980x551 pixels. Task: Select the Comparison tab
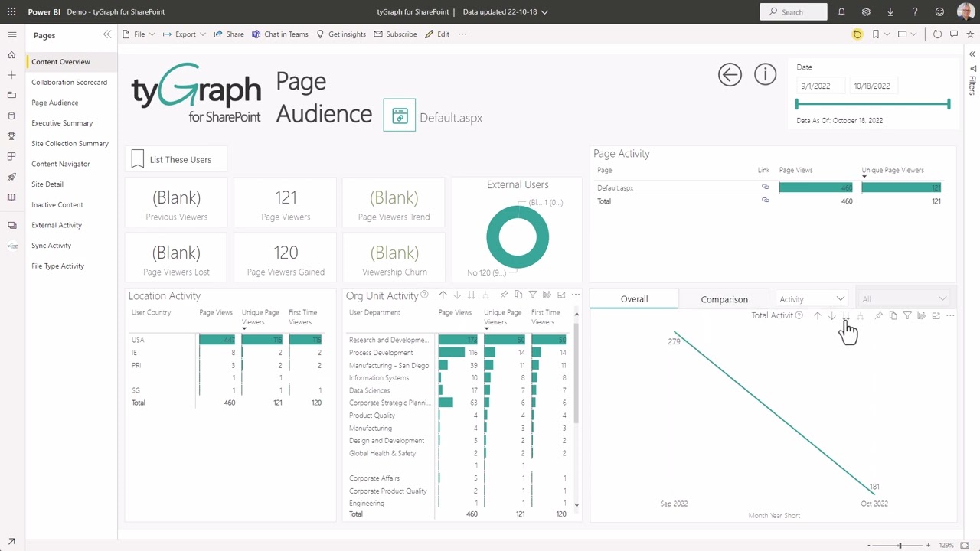click(x=724, y=299)
